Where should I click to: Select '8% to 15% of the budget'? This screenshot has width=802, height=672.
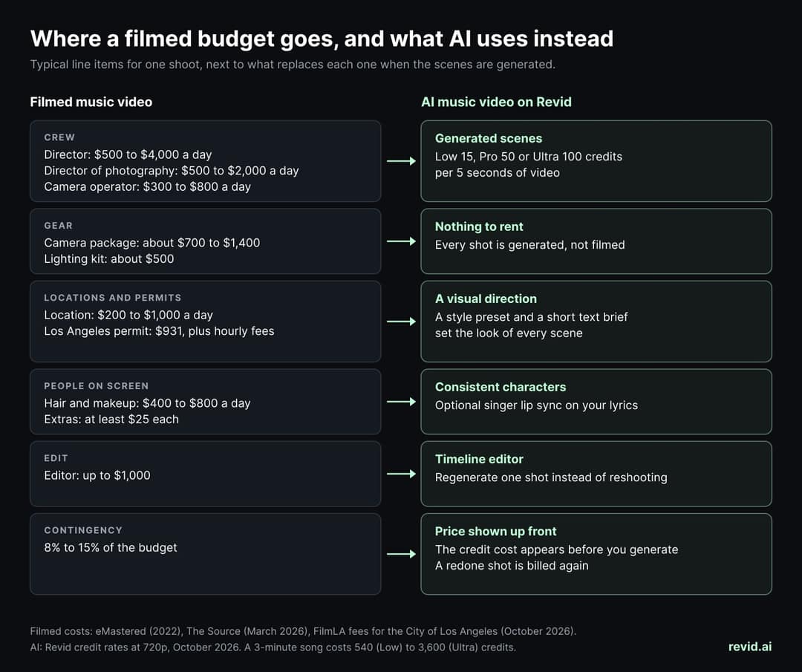[111, 548]
